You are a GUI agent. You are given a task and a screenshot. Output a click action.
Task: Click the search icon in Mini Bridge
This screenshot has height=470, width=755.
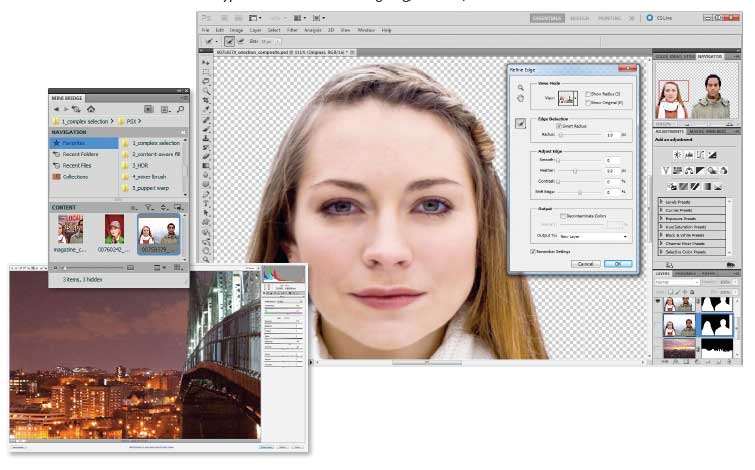(x=180, y=108)
